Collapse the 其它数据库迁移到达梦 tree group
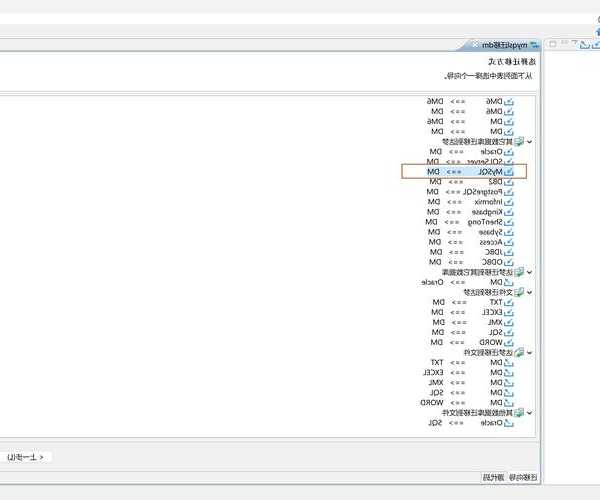Viewport: 600px width, 500px height. [530, 142]
